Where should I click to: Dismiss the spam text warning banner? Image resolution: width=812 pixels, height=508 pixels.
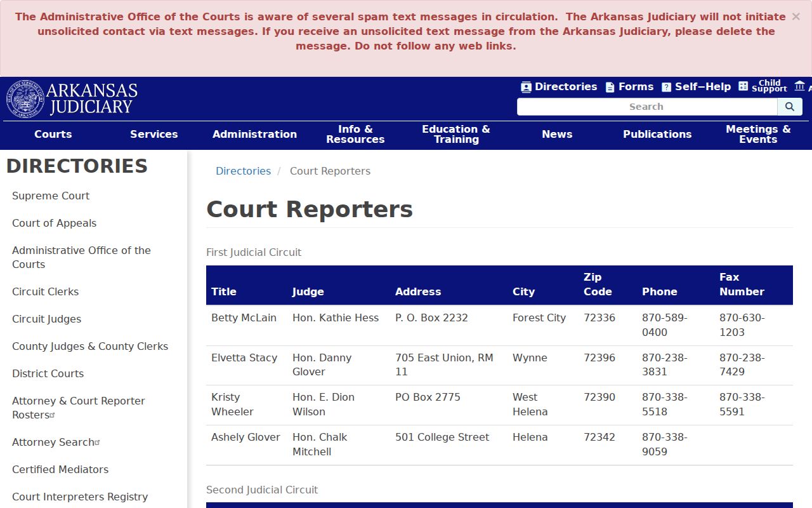pos(796,17)
